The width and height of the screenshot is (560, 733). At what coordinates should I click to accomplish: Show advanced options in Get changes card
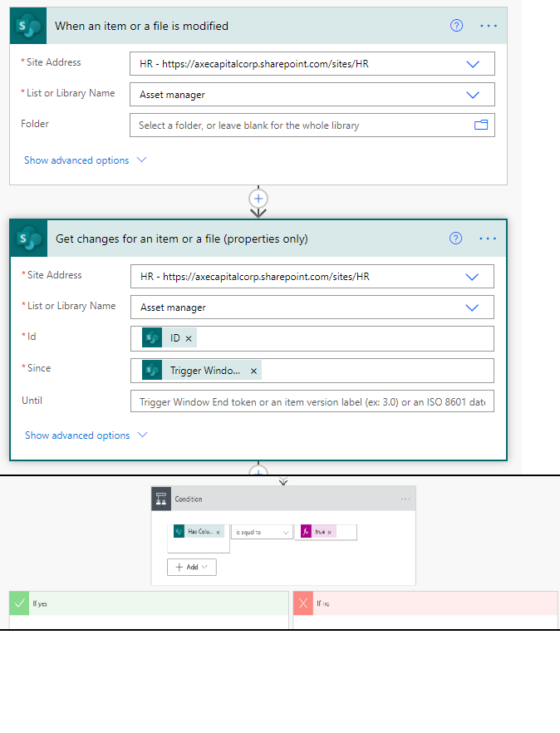pyautogui.click(x=77, y=435)
